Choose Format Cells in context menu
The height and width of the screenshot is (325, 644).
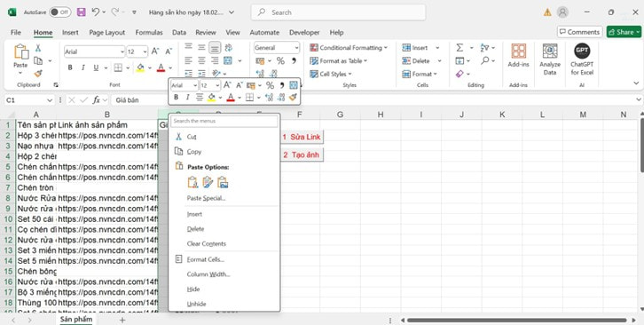(x=224, y=259)
